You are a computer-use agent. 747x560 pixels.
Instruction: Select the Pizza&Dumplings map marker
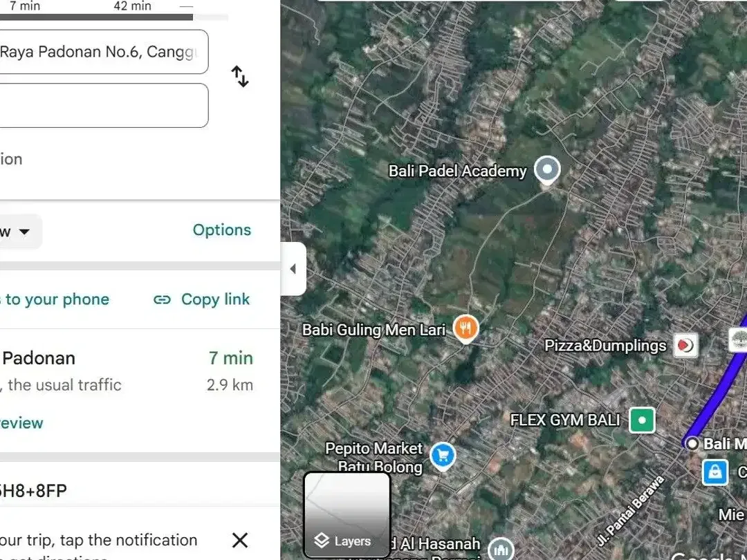point(685,345)
